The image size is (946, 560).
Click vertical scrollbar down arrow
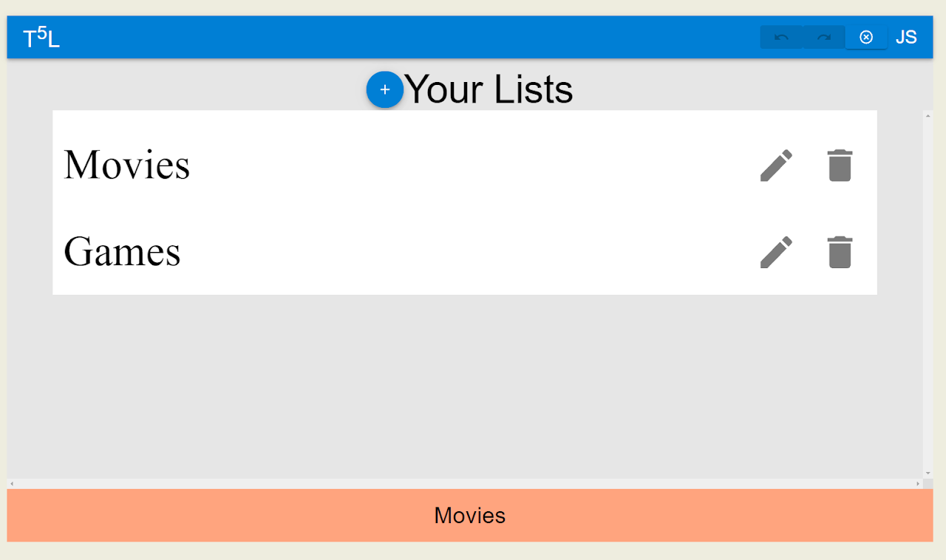point(928,473)
